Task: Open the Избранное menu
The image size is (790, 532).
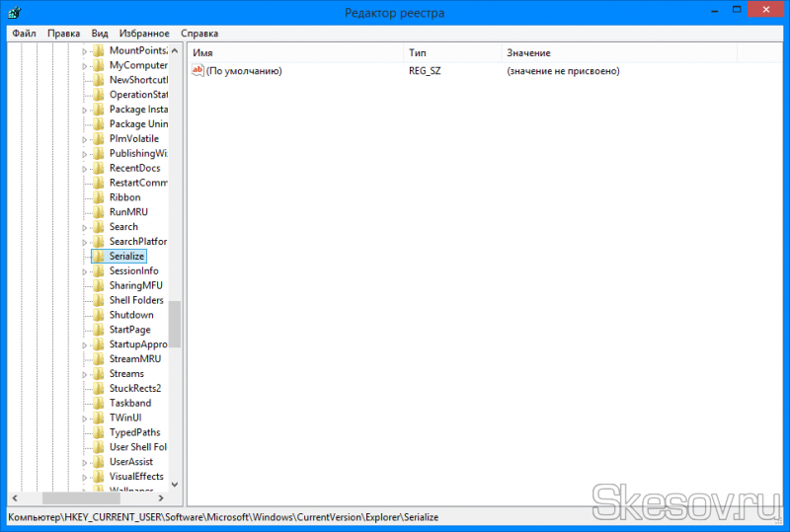Action: tap(144, 33)
